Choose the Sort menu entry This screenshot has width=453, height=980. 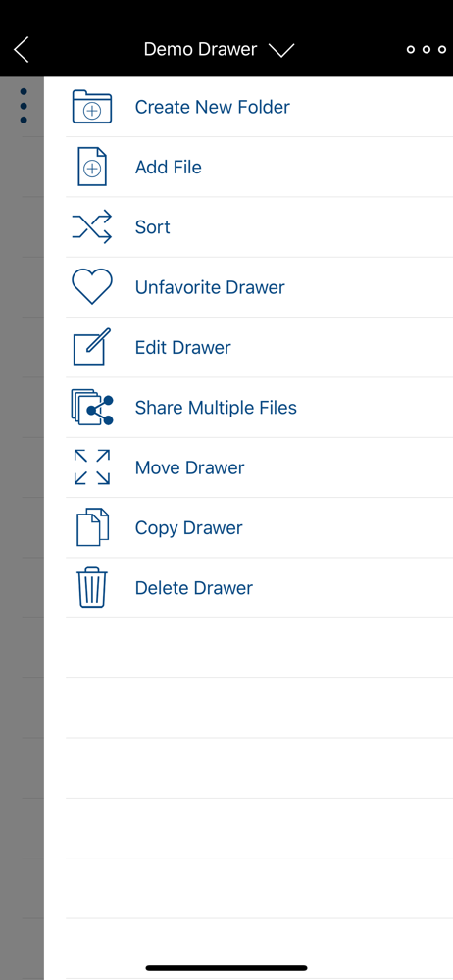[x=259, y=227]
